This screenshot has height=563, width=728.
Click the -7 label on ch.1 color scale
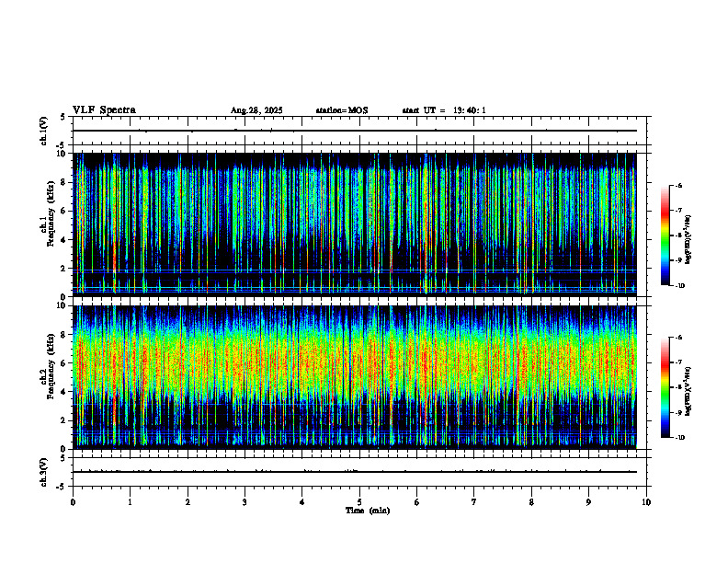677,211
